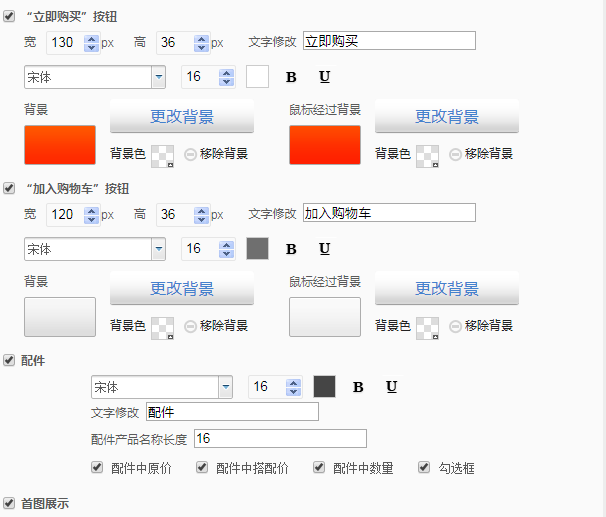
Task: Toggle the 勾选框 checkbox
Action: pyautogui.click(x=423, y=467)
